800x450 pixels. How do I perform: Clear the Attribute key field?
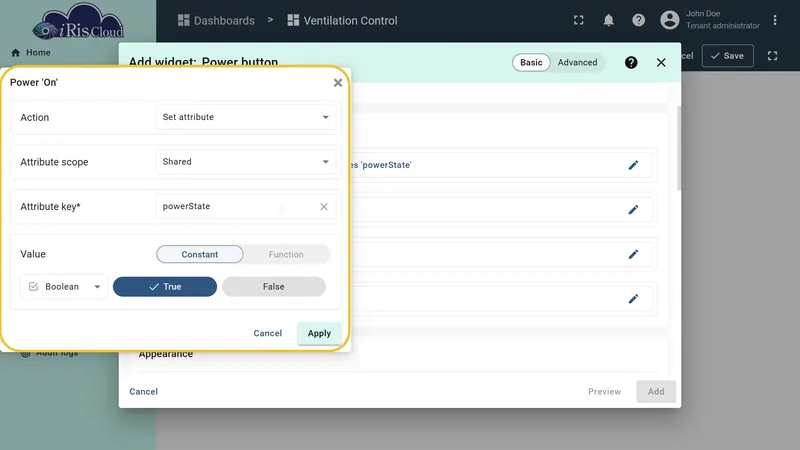(x=324, y=207)
